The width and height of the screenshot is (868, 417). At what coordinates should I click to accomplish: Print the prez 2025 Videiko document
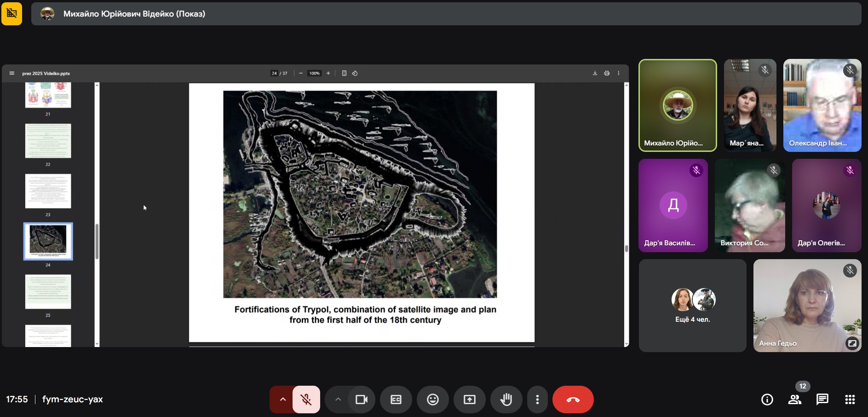point(607,73)
